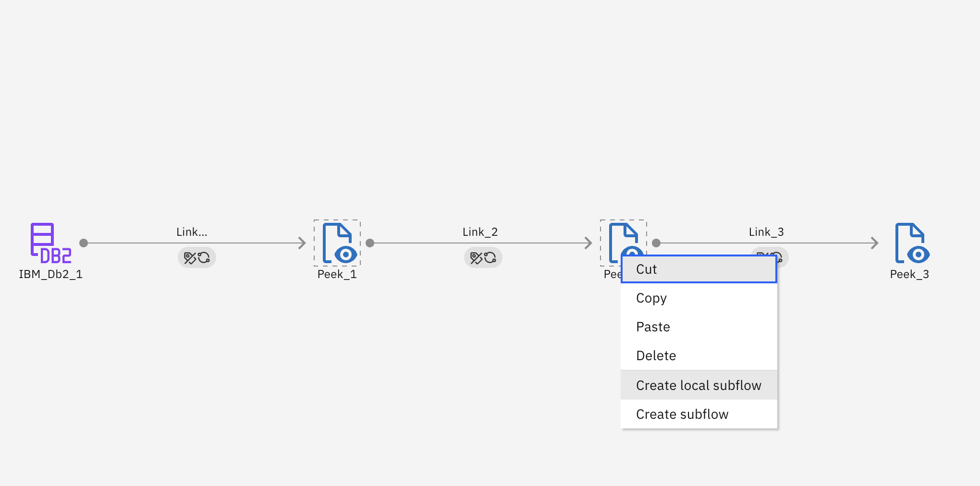This screenshot has width=980, height=486.
Task: Click the output port of IBM_Db2_1
Action: tap(84, 243)
